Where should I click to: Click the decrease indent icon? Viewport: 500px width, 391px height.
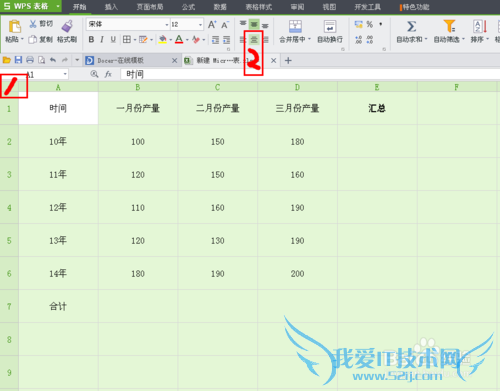pos(216,40)
